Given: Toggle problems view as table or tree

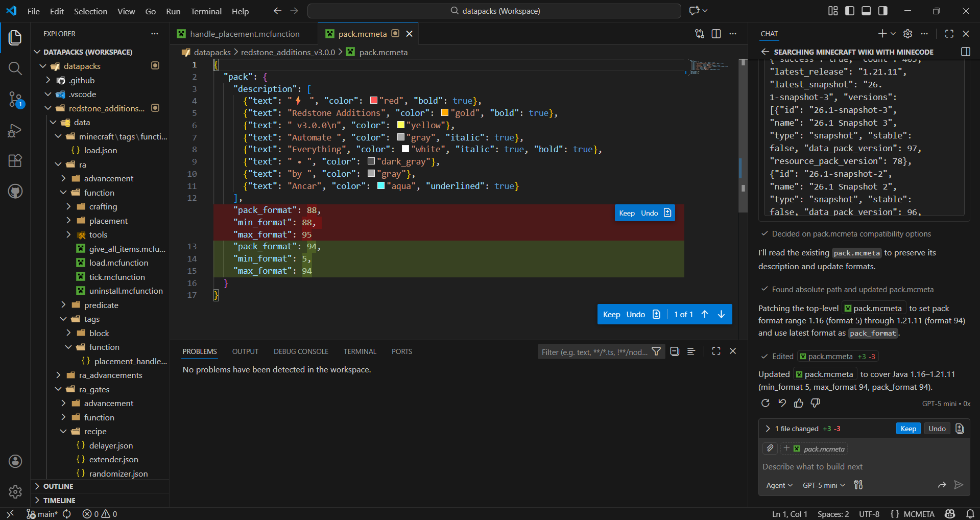Looking at the screenshot, I should [691, 351].
